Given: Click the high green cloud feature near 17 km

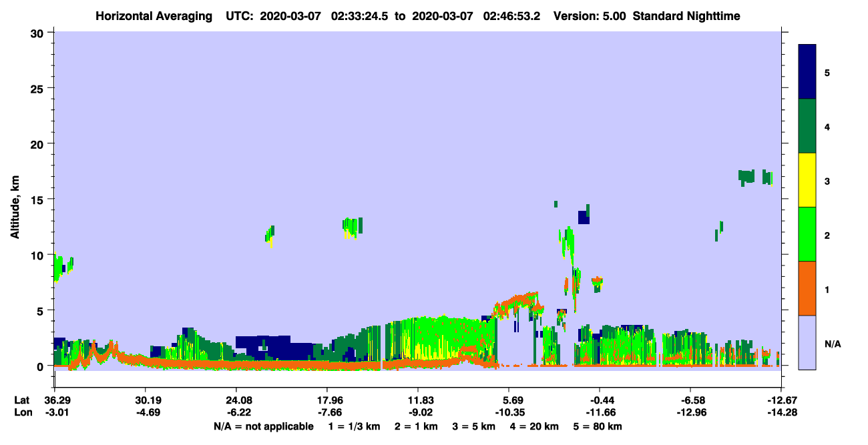Looking at the screenshot, I should 755,177.
